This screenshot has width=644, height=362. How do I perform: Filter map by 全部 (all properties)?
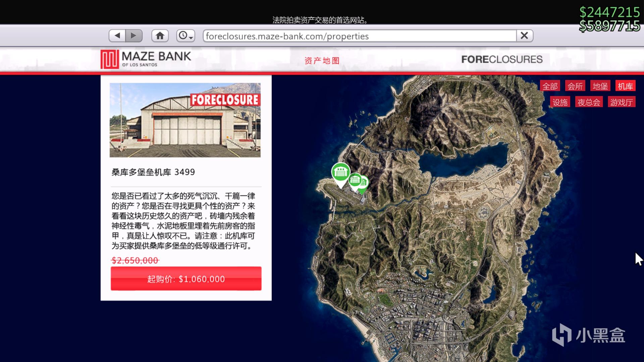(550, 86)
